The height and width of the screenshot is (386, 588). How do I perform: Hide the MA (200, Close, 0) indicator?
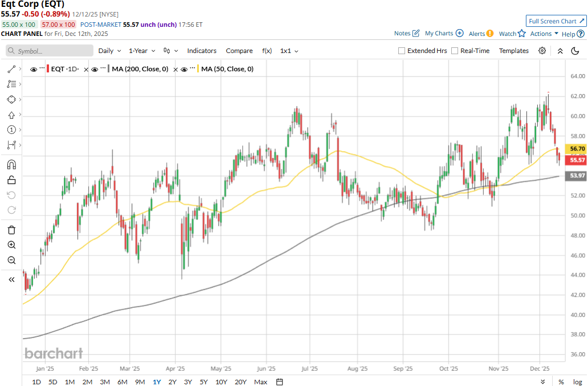[95, 70]
